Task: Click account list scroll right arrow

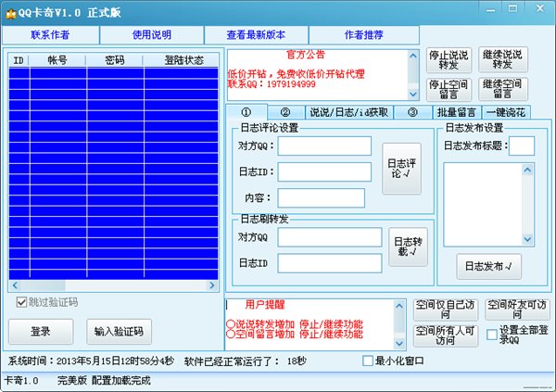Action: coord(212,285)
